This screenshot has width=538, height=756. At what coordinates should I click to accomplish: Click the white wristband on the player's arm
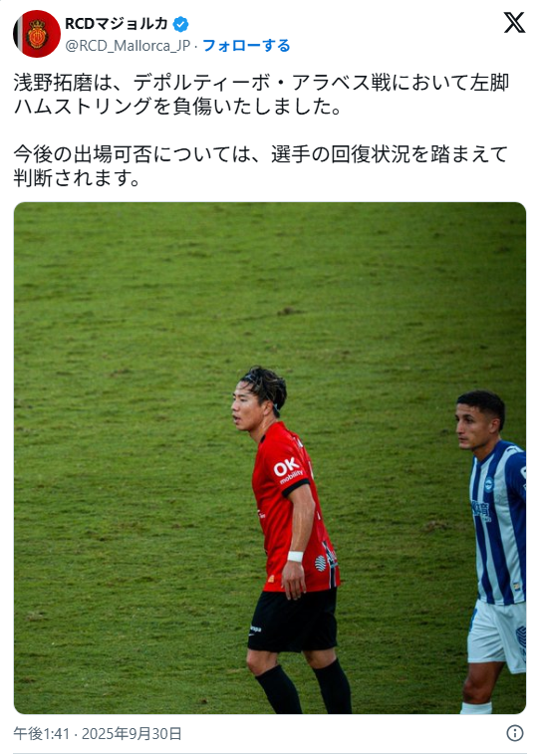pyautogui.click(x=295, y=557)
